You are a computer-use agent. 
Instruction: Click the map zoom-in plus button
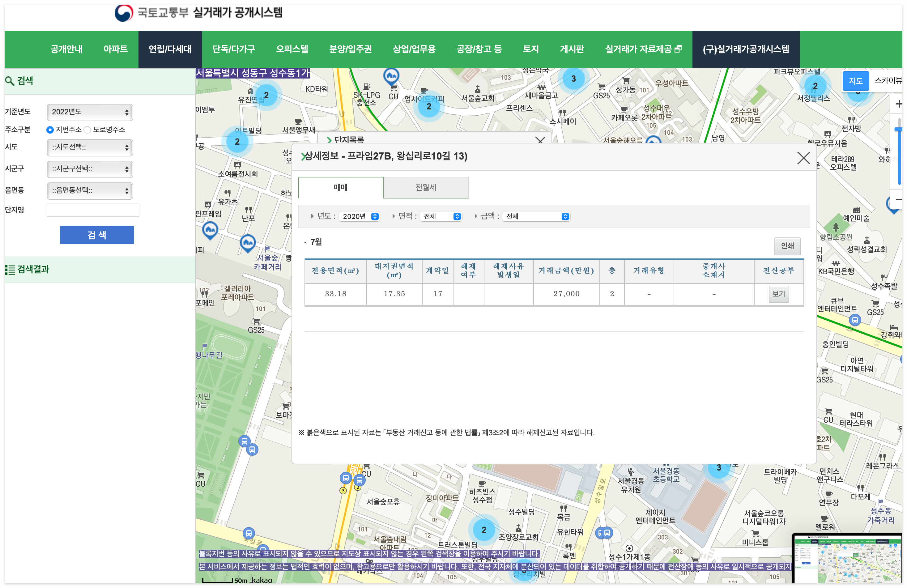tap(898, 104)
